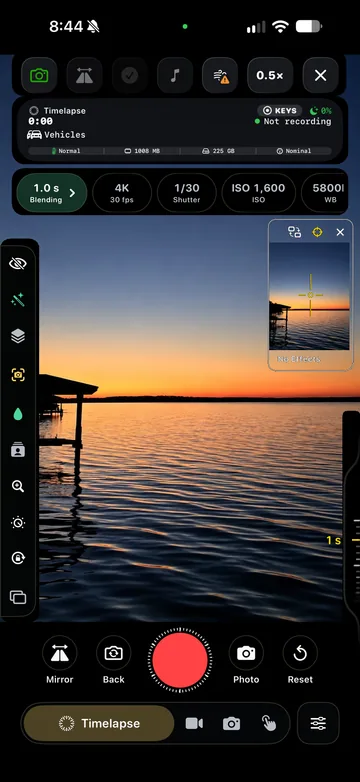Tap the overlapping windows icon in sidebar
Screen dimensions: 360x782
(18, 597)
